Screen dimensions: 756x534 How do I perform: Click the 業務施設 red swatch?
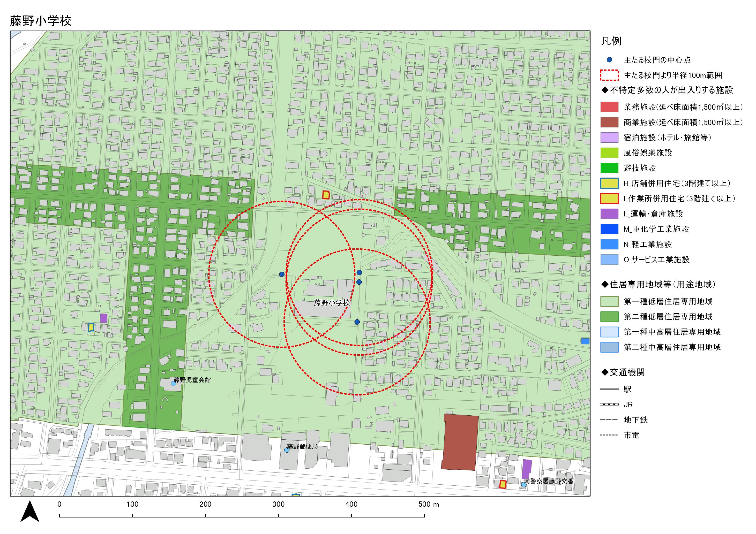(609, 107)
